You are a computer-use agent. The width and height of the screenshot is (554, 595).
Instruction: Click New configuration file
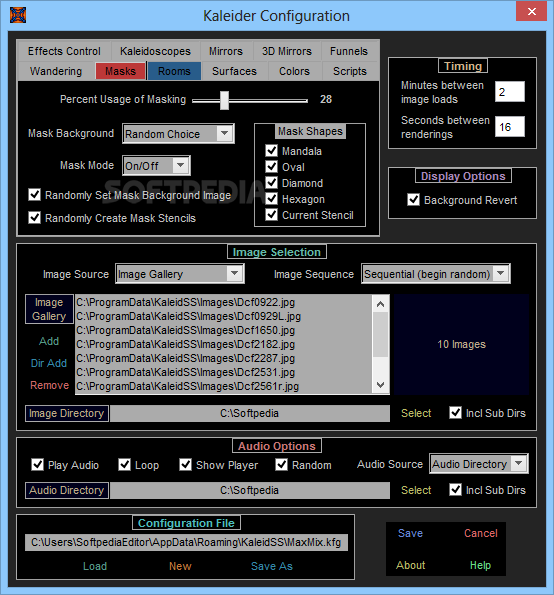(180, 566)
